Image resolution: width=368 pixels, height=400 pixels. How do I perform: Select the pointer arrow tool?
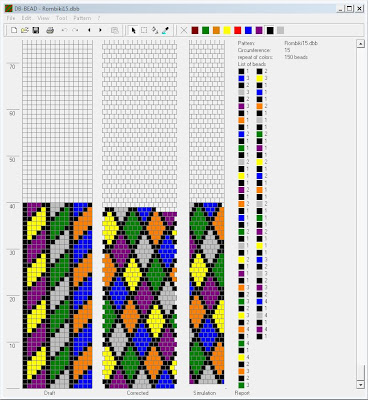tap(133, 30)
